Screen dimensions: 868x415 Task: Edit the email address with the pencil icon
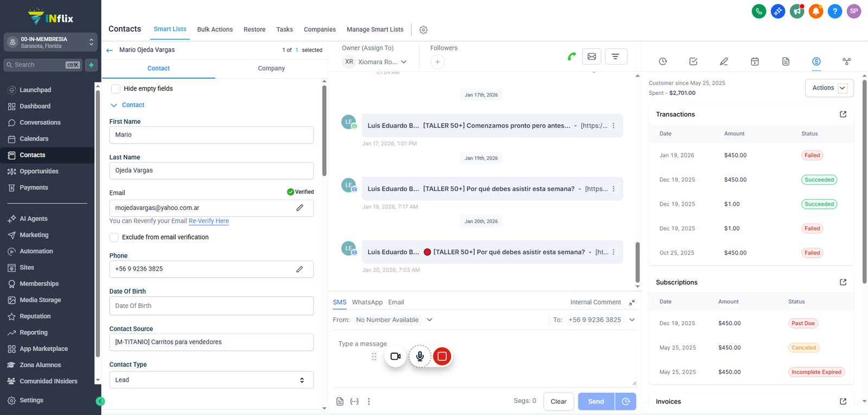299,208
